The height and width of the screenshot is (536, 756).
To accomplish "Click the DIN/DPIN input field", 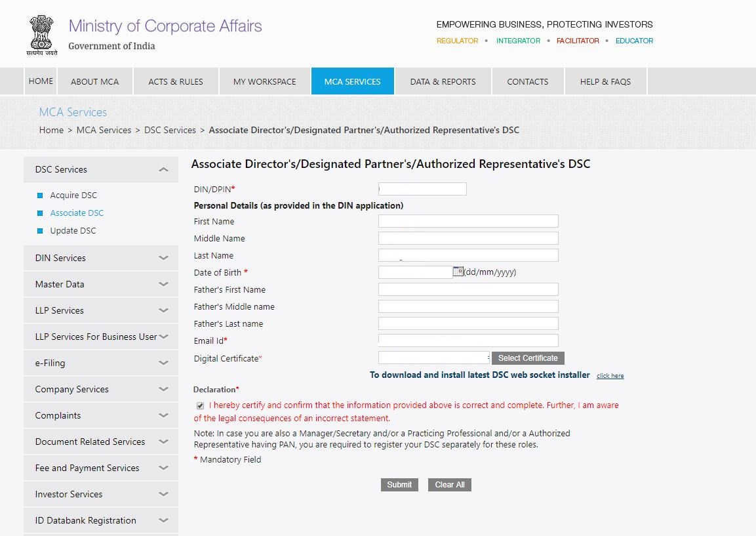I will [x=422, y=189].
